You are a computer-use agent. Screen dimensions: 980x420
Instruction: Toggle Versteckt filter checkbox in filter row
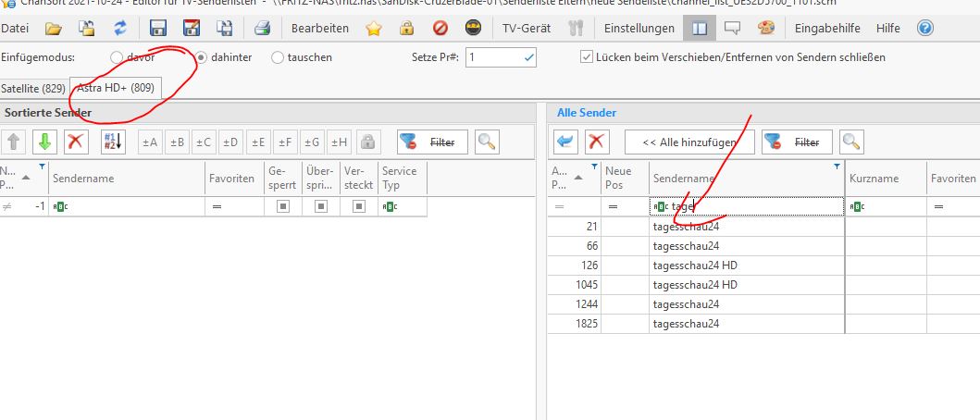[x=359, y=206]
